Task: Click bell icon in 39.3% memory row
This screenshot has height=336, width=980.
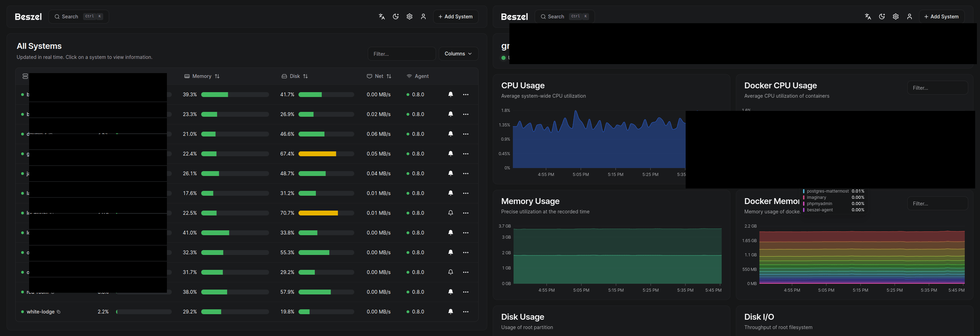Action: tap(451, 94)
